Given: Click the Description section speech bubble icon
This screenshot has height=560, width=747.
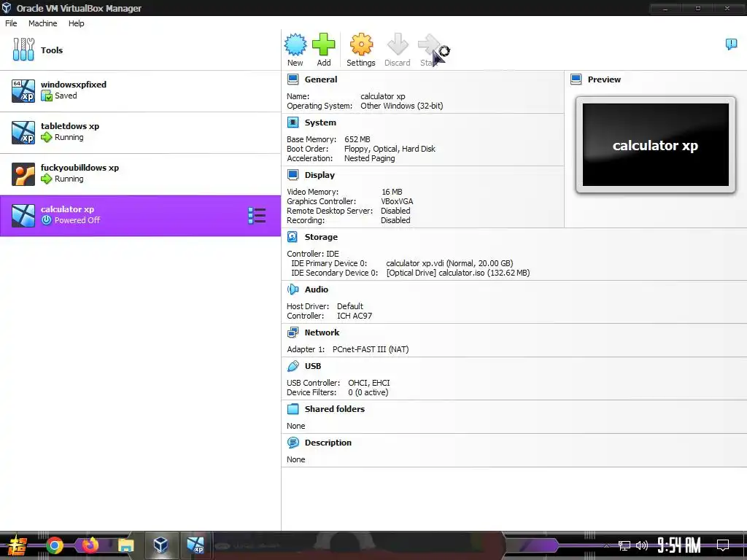Looking at the screenshot, I should tap(293, 443).
